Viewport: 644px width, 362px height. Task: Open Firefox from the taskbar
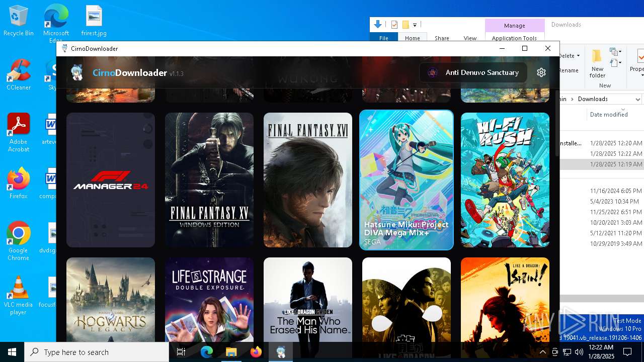(256, 352)
